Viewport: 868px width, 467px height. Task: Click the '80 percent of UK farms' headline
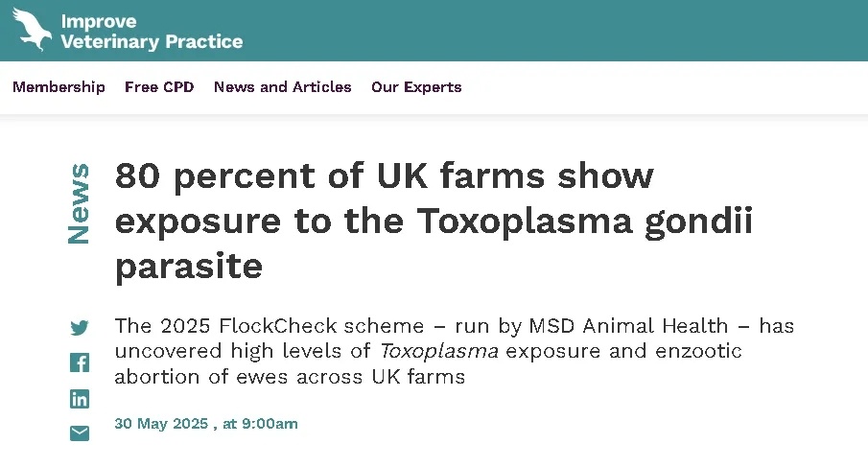tap(384, 176)
